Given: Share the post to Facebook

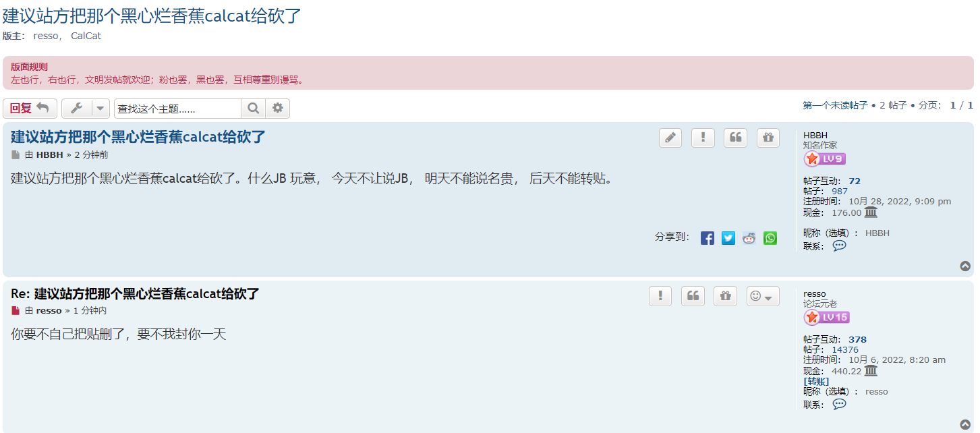Looking at the screenshot, I should [x=707, y=238].
